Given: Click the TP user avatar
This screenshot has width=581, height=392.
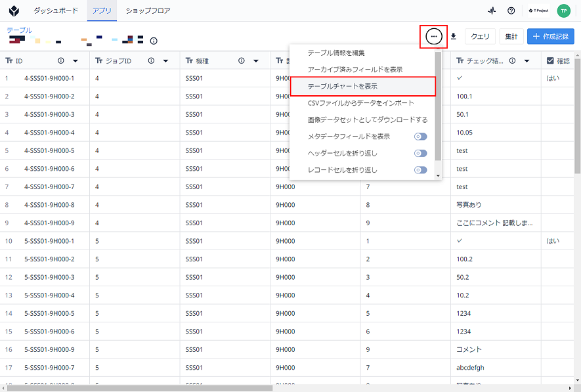Looking at the screenshot, I should click(x=563, y=11).
